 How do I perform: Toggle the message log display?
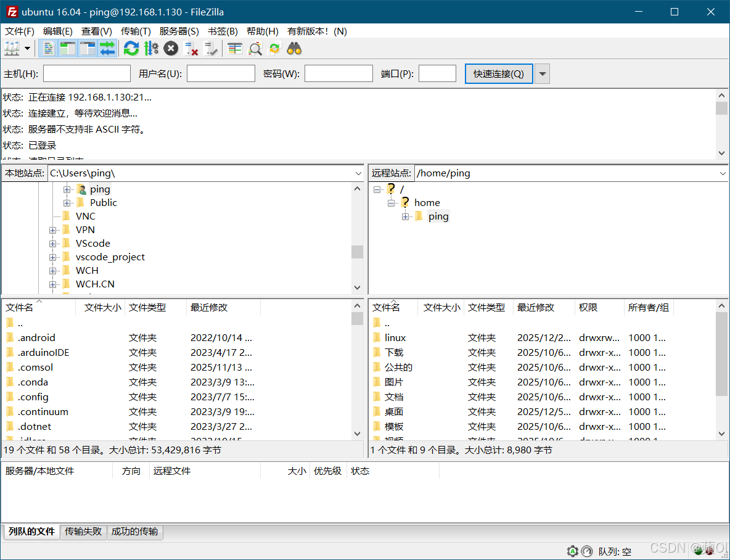coord(48,49)
